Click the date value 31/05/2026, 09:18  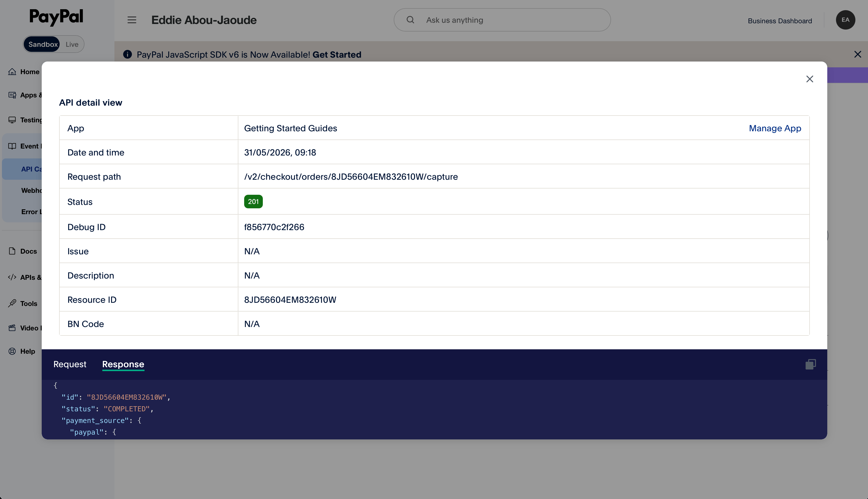tap(280, 153)
